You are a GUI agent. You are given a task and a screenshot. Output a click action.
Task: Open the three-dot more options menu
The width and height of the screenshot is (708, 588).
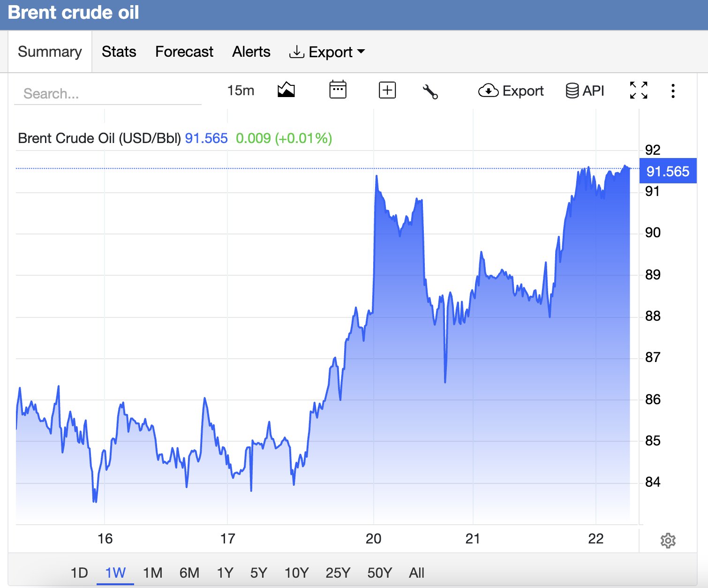(673, 91)
